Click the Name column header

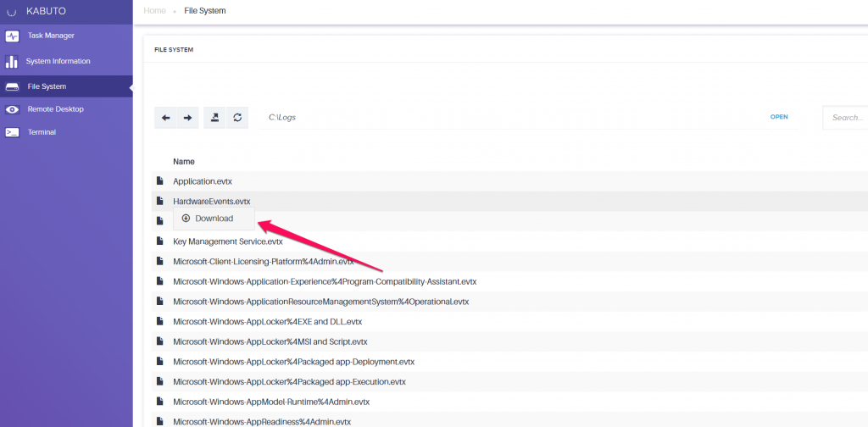pos(184,162)
